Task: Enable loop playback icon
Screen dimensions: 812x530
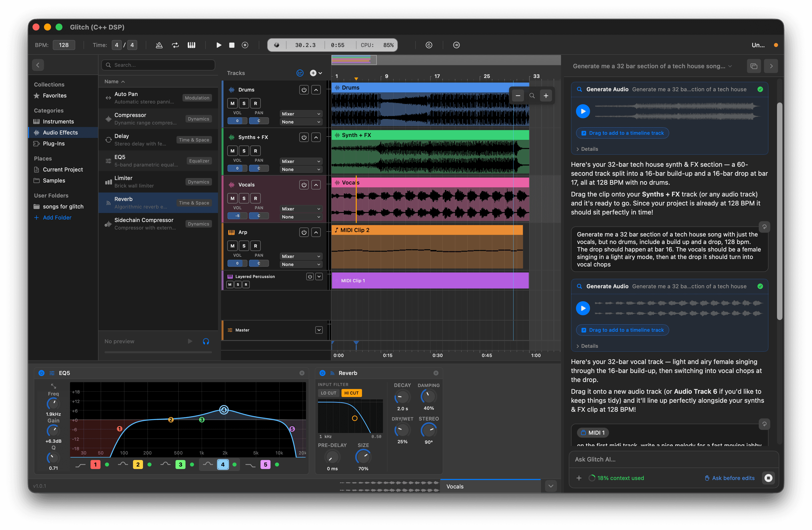Action: click(x=175, y=45)
